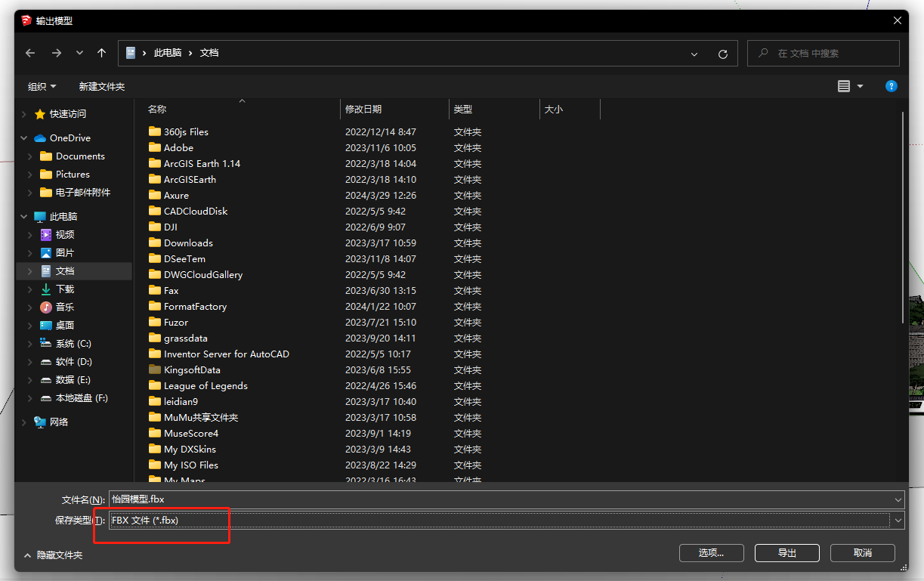924x581 pixels.
Task: Click the 导出 button
Action: point(786,553)
